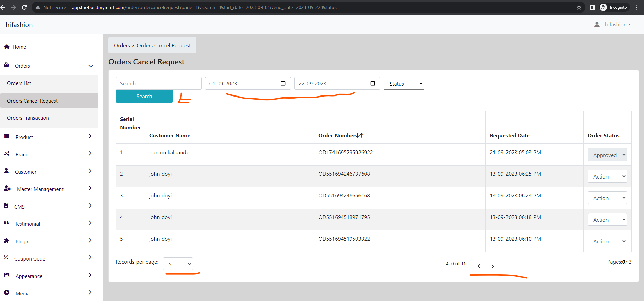The height and width of the screenshot is (301, 644).
Task: Open Action dropdown for order OD551694246656168
Action: tap(607, 198)
